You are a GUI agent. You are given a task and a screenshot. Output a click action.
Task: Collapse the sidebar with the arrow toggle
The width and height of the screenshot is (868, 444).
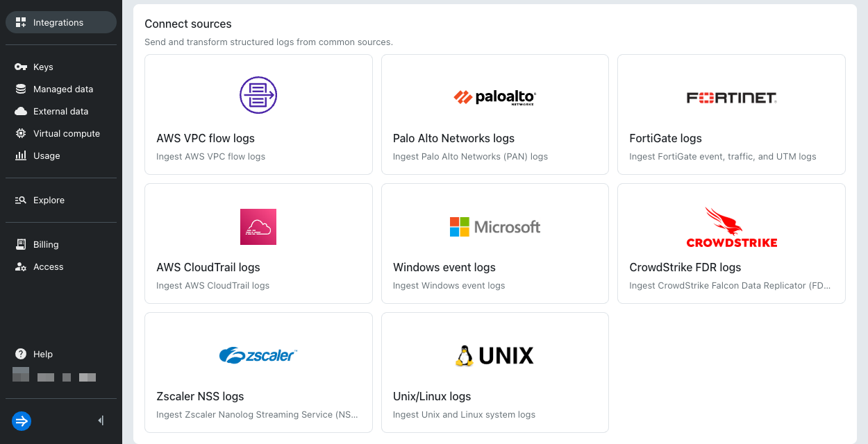coord(101,420)
